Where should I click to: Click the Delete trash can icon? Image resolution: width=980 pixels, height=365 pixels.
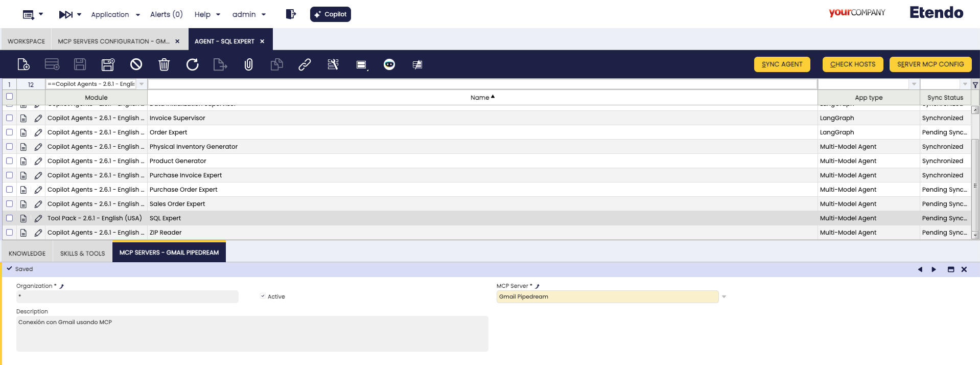164,64
